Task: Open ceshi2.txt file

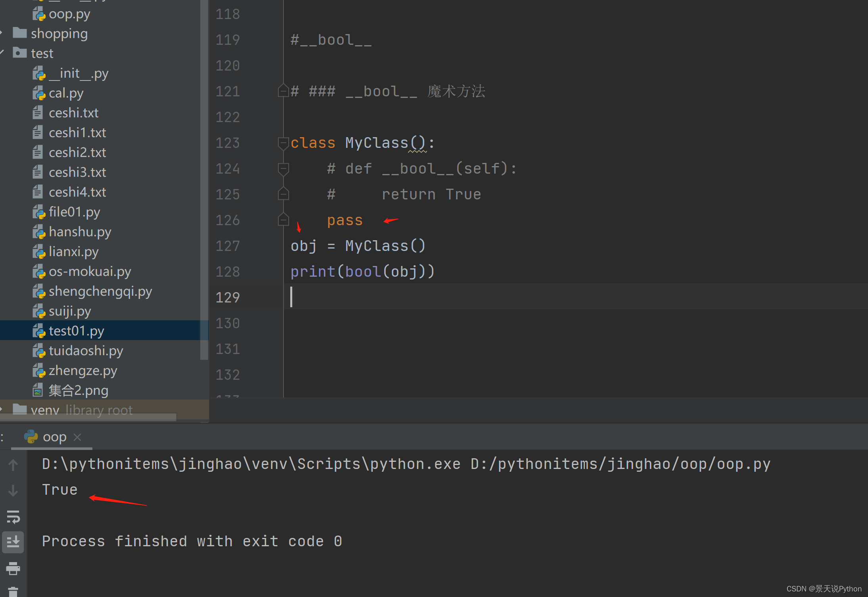Action: pyautogui.click(x=77, y=153)
